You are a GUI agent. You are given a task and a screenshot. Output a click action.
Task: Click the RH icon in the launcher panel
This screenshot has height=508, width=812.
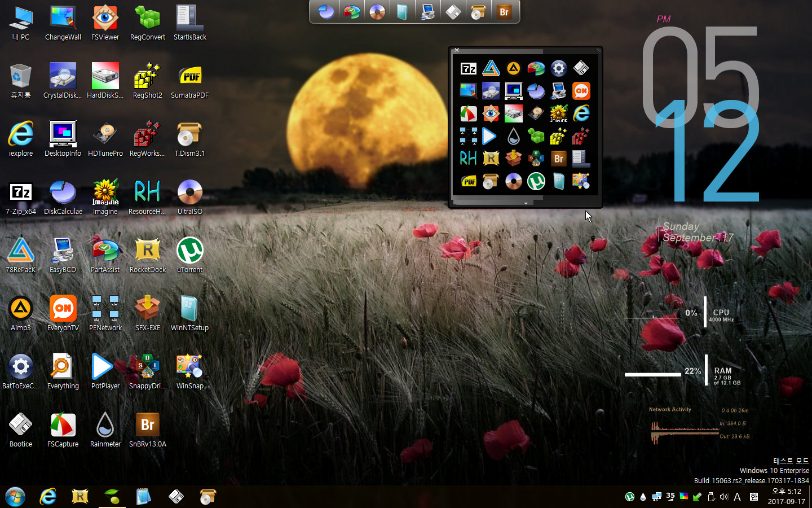469,159
